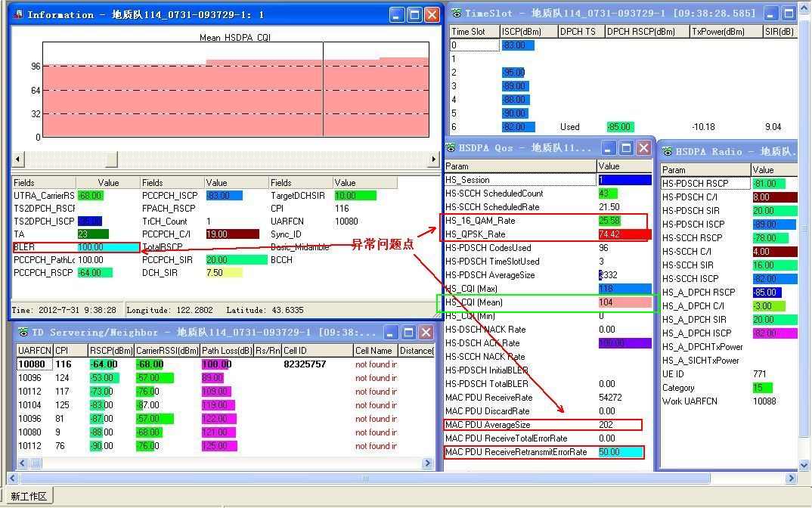This screenshot has height=508, width=812.
Task: Click the Cell ID column header
Action: tap(318, 351)
